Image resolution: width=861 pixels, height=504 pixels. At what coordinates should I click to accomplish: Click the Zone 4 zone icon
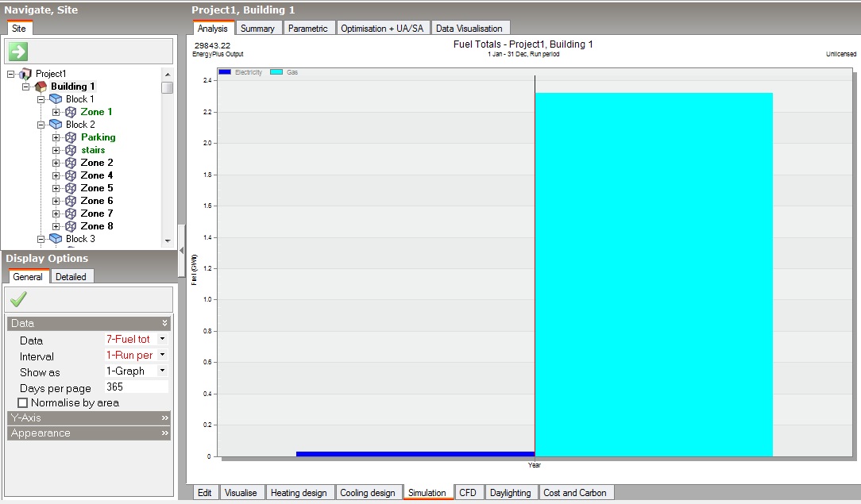pyautogui.click(x=71, y=175)
